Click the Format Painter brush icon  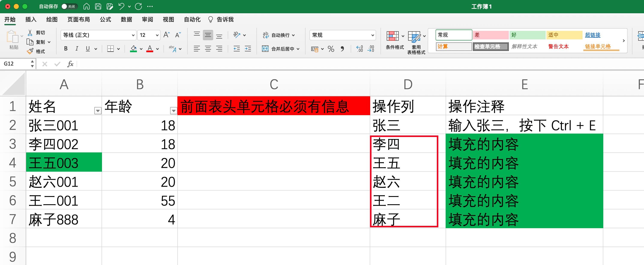tap(30, 51)
